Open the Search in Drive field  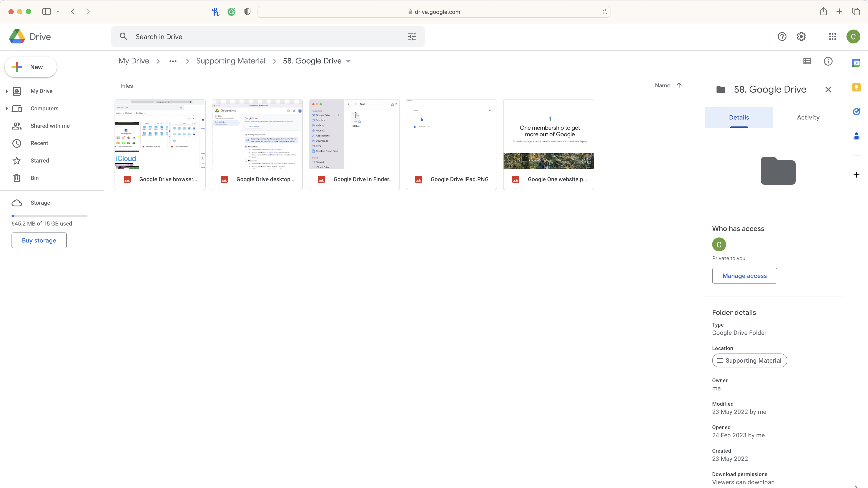[x=268, y=36]
